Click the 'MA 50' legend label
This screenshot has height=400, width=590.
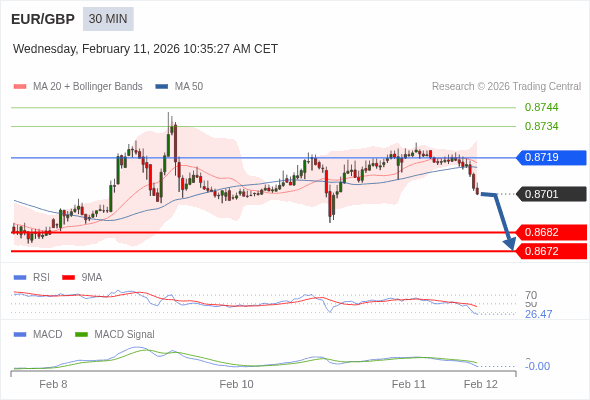(189, 87)
